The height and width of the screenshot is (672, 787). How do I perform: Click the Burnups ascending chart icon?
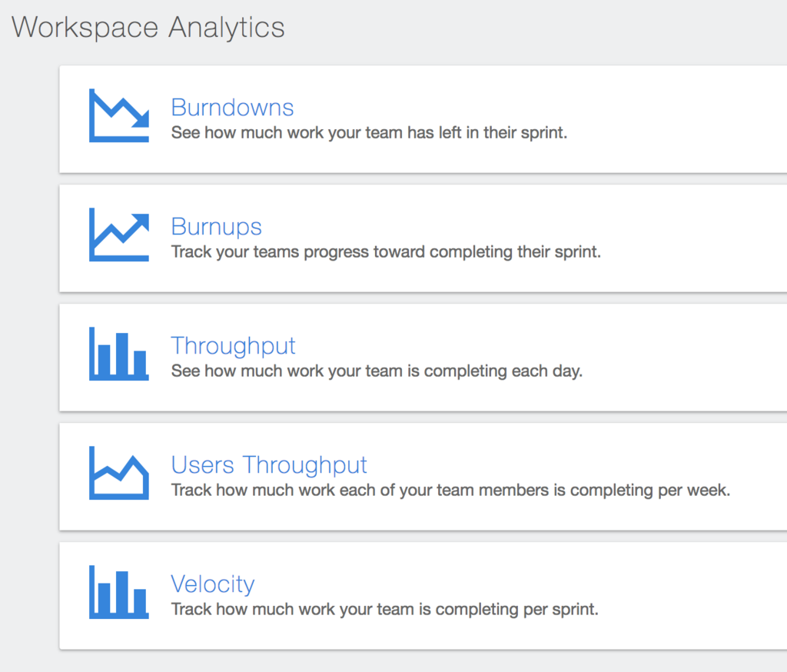click(119, 235)
